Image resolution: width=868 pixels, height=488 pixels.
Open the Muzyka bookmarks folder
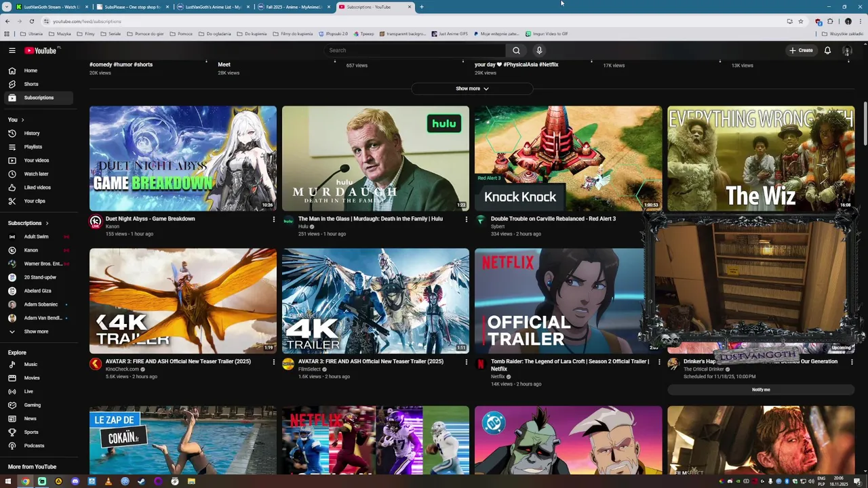[60, 33]
